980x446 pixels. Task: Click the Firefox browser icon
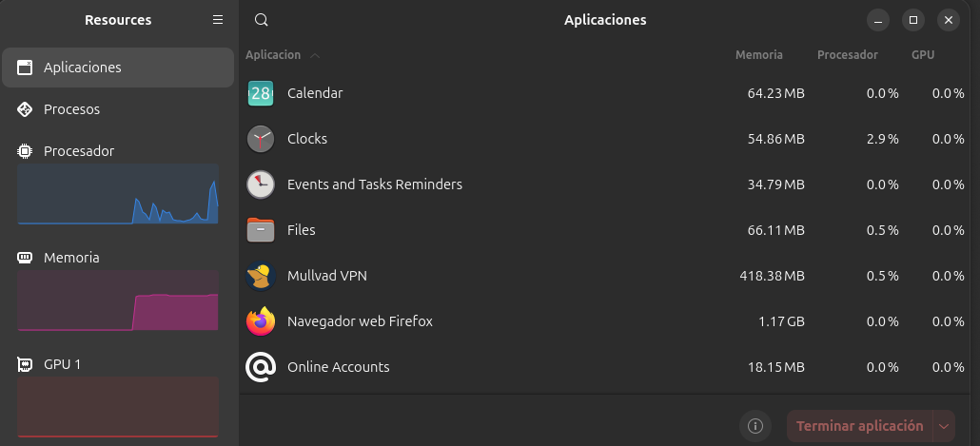[261, 321]
